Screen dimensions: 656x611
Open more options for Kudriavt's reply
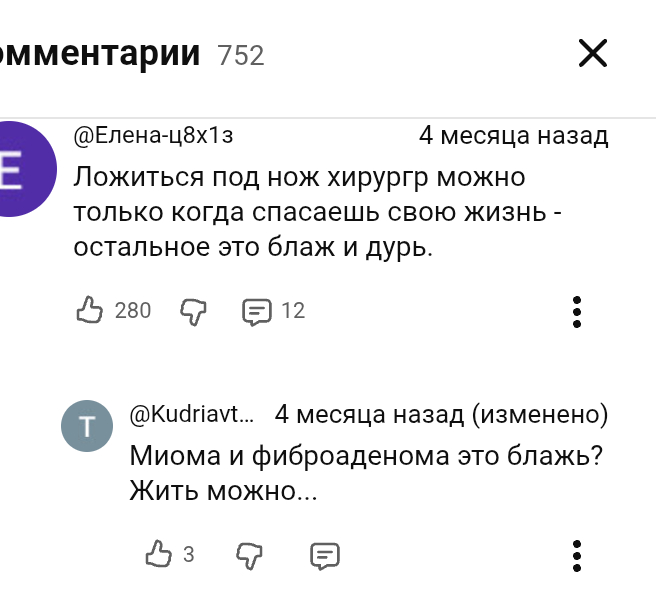point(577,555)
